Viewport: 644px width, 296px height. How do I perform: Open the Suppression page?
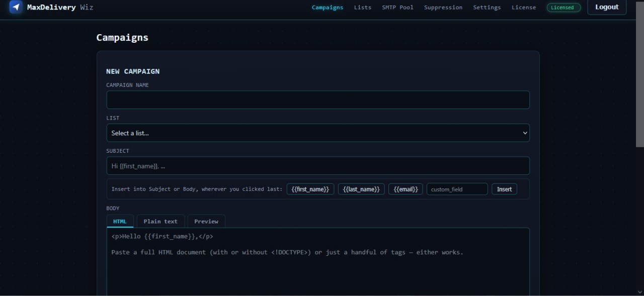point(443,8)
